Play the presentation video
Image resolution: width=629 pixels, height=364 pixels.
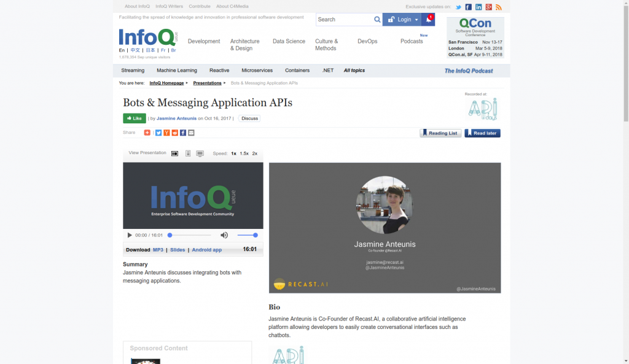[130, 235]
